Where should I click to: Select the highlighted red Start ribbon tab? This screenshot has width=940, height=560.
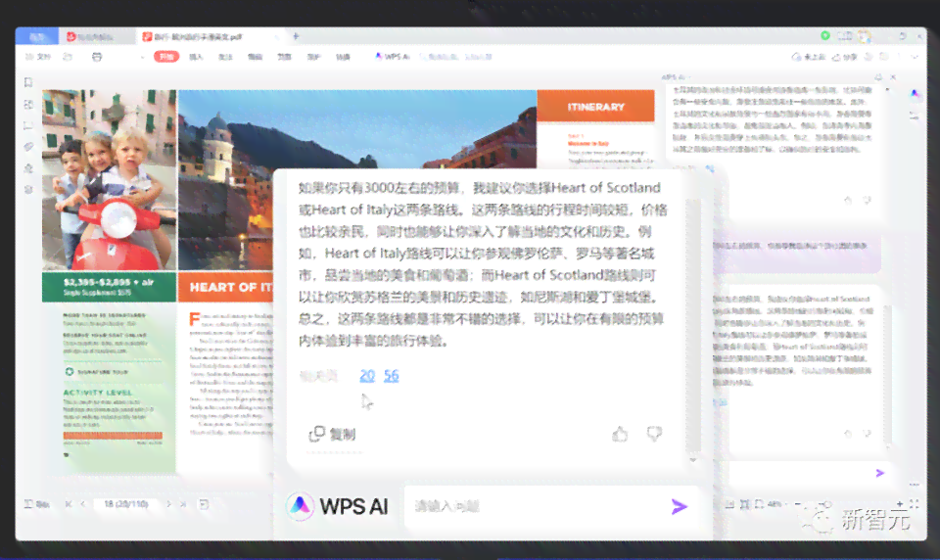click(166, 57)
